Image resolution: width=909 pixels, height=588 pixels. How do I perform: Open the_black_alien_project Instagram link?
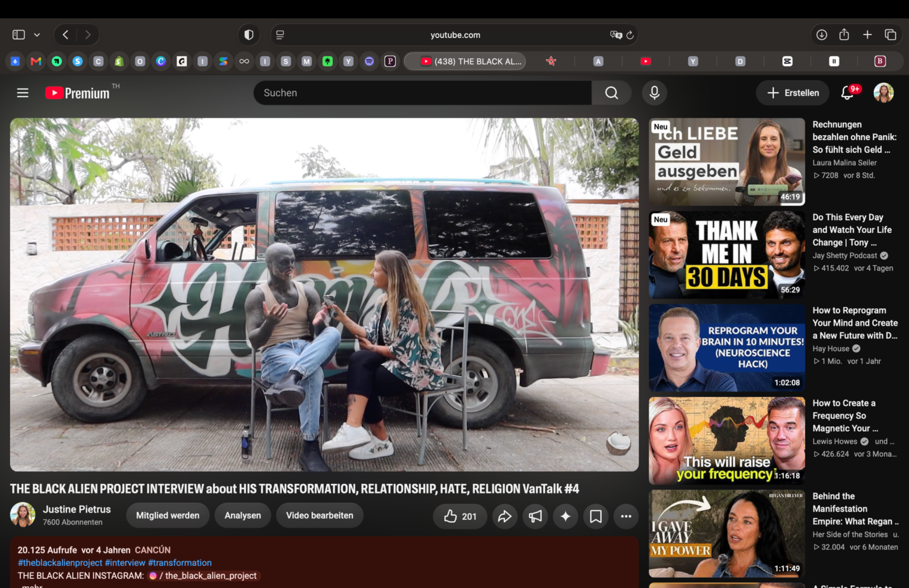coord(204,576)
